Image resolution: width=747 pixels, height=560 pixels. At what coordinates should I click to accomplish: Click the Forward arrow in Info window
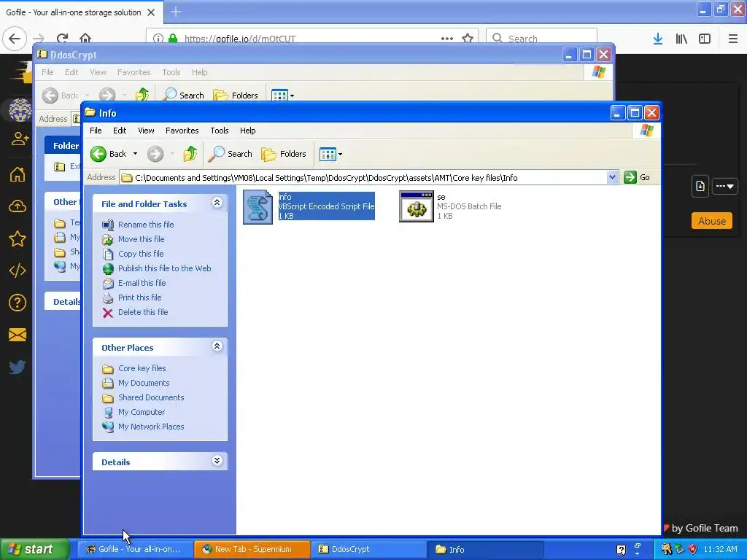[155, 154]
